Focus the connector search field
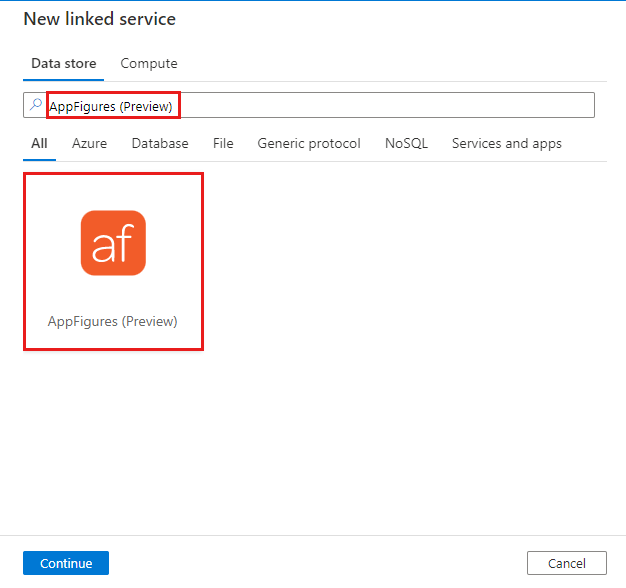Viewport: 626px width, 588px height. (309, 105)
